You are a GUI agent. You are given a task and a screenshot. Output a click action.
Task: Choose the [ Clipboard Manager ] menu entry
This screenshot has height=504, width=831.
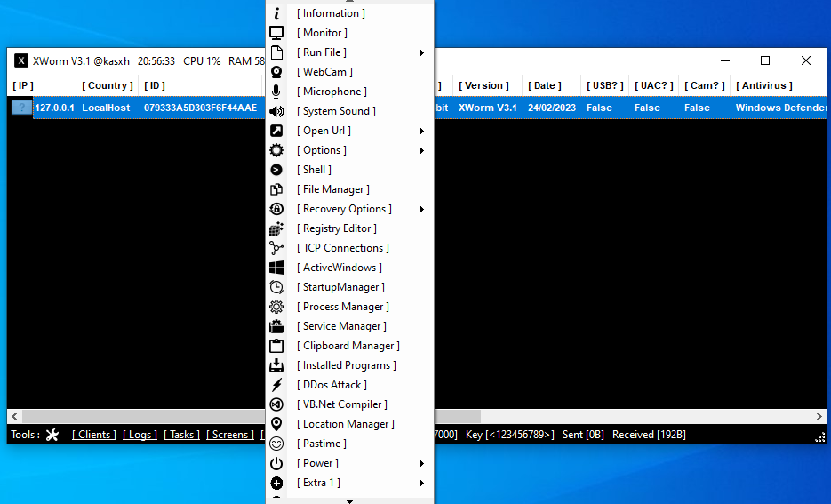point(349,346)
